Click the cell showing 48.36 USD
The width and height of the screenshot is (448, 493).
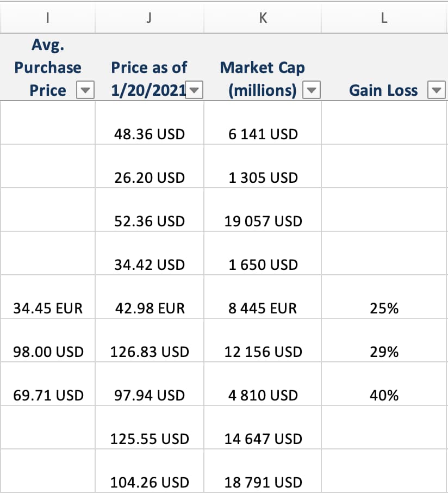point(150,134)
